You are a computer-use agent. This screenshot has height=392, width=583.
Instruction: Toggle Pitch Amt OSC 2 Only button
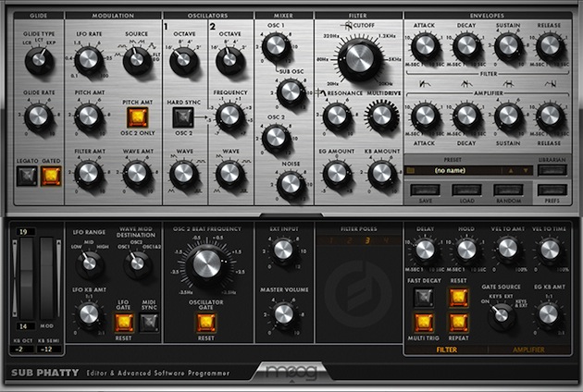pyautogui.click(x=138, y=117)
